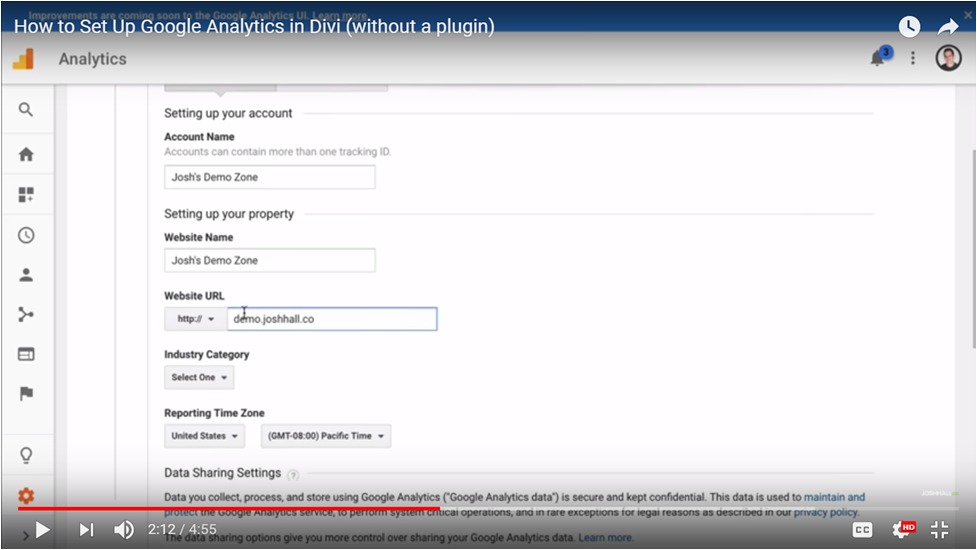Add video to Watch Later
The height and width of the screenshot is (550, 977).
908,27
